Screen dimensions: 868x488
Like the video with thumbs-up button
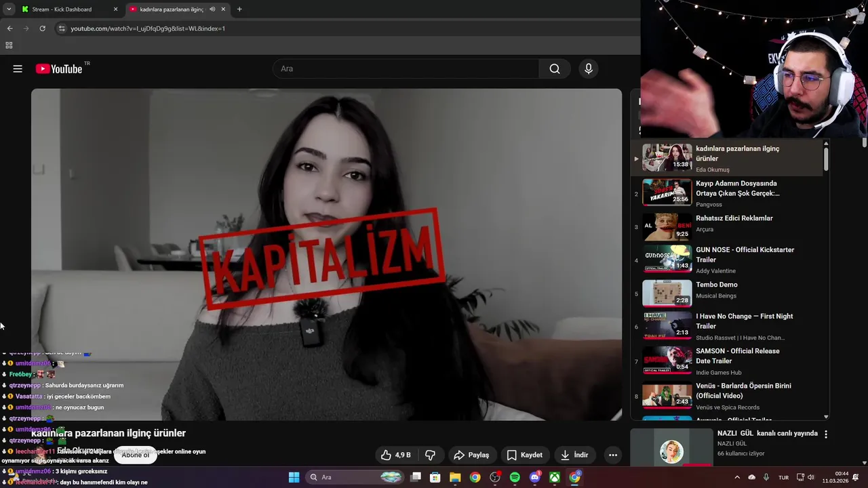coord(397,455)
